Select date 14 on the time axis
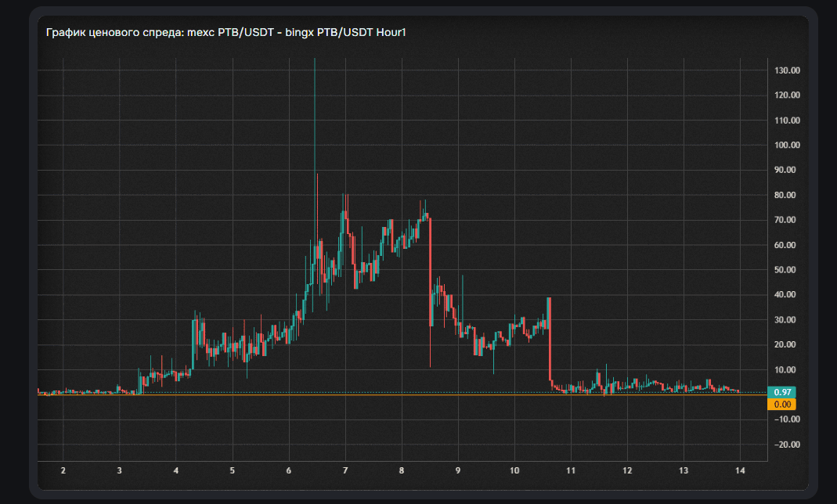837x504 pixels. (x=740, y=471)
